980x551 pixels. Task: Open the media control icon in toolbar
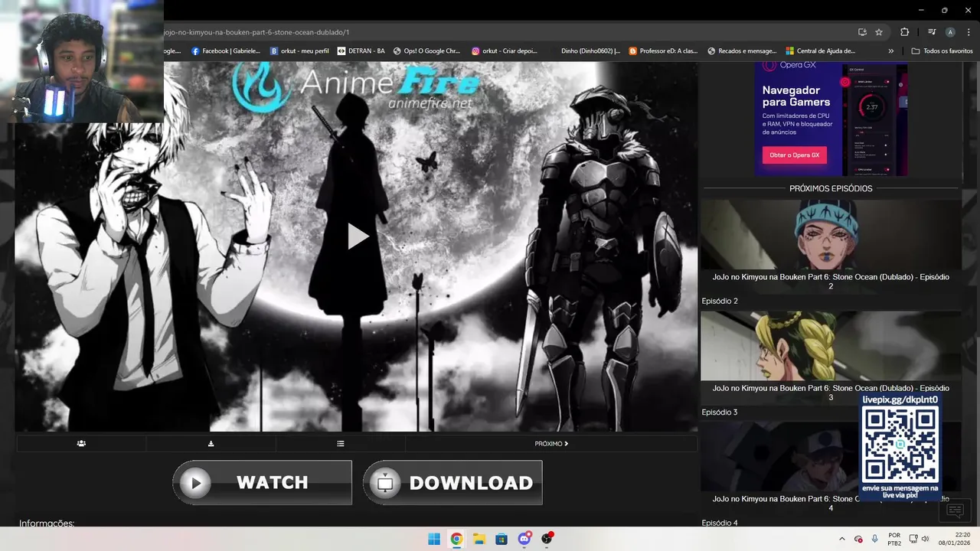932,32
